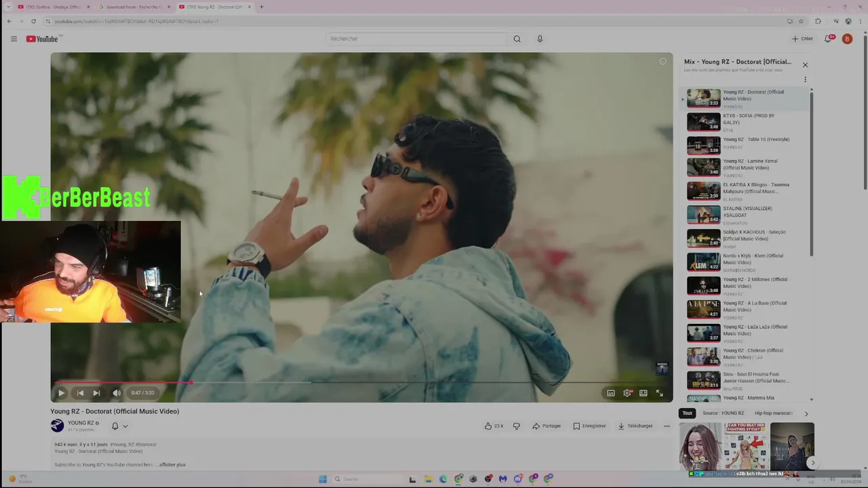
Task: Switch to theater mode
Action: click(644, 392)
